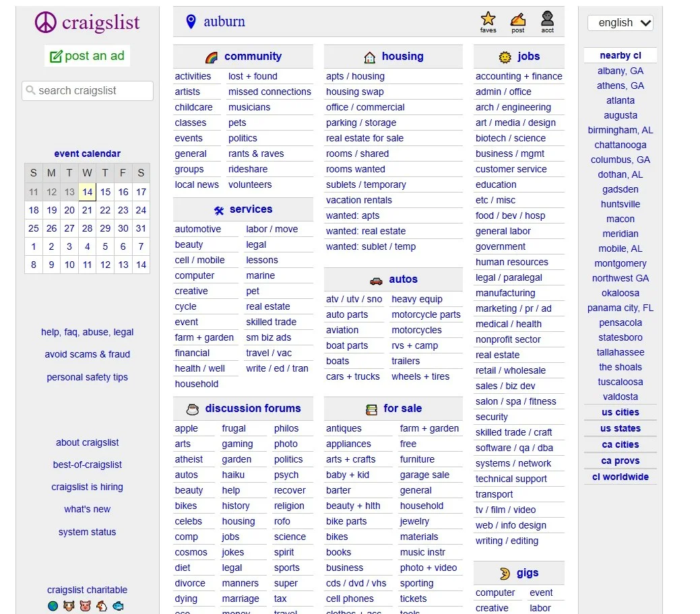Viewport: 700px width, 614px height.
Task: Click the gear icon beside jobs
Action: point(505,57)
